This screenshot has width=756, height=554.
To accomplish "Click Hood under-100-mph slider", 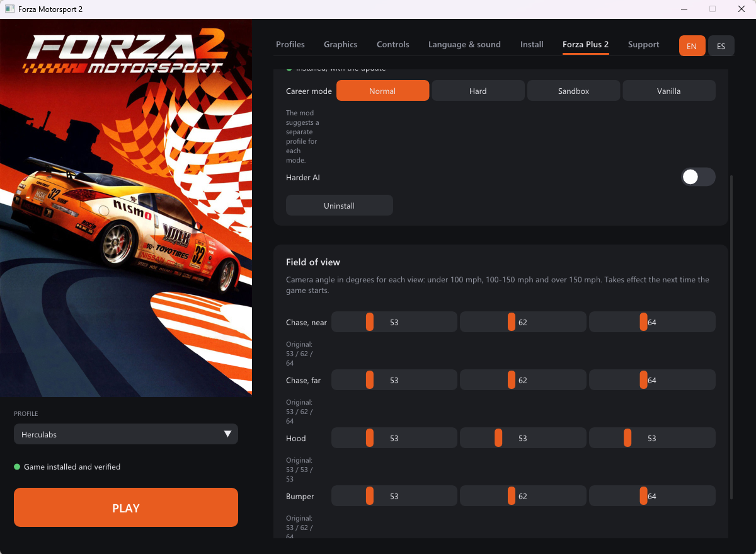I will 394,438.
